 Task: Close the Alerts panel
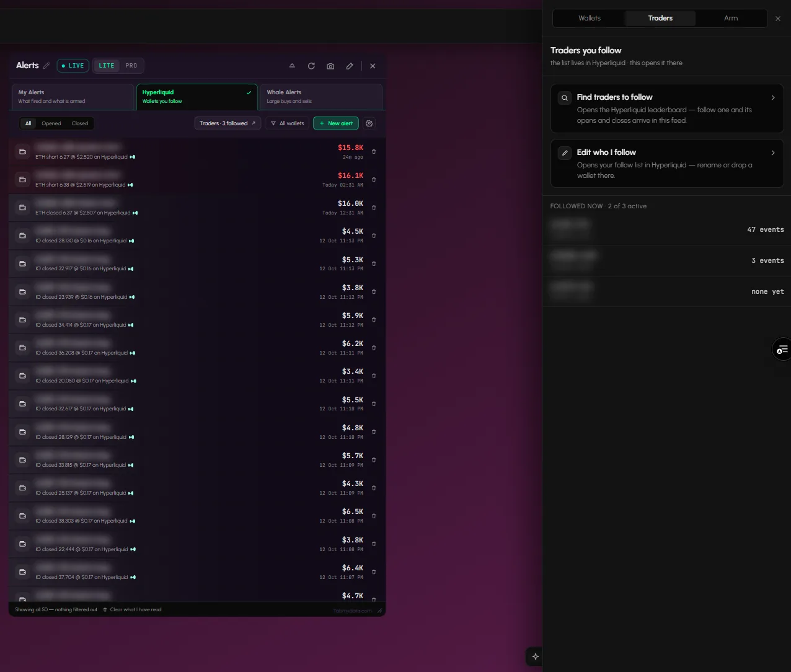373,66
